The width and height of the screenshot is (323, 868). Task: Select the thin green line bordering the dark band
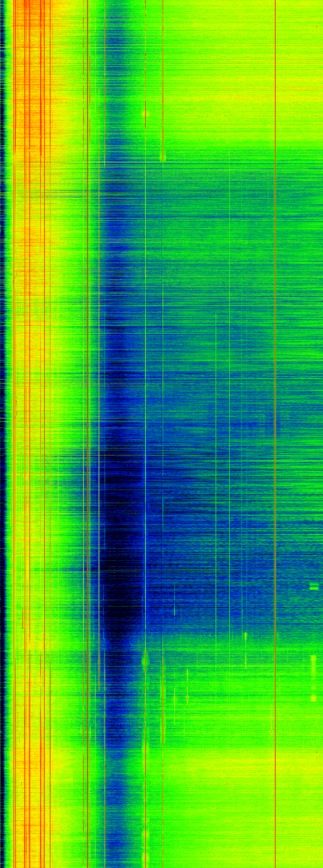tap(105, 434)
